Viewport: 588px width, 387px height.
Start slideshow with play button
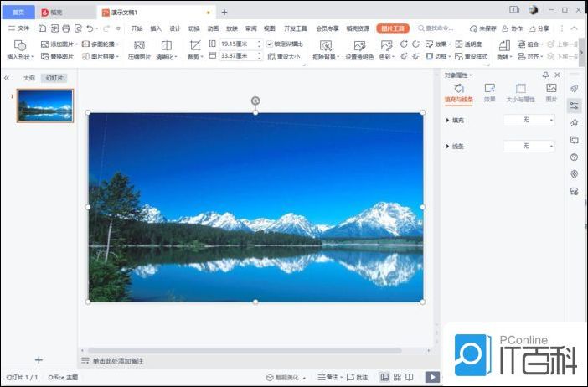[432, 377]
